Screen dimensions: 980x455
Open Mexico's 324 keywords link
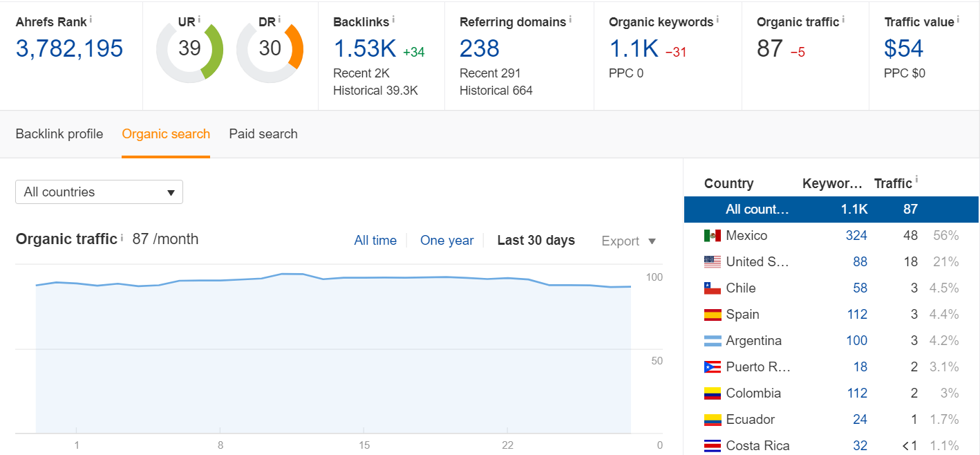(x=856, y=236)
